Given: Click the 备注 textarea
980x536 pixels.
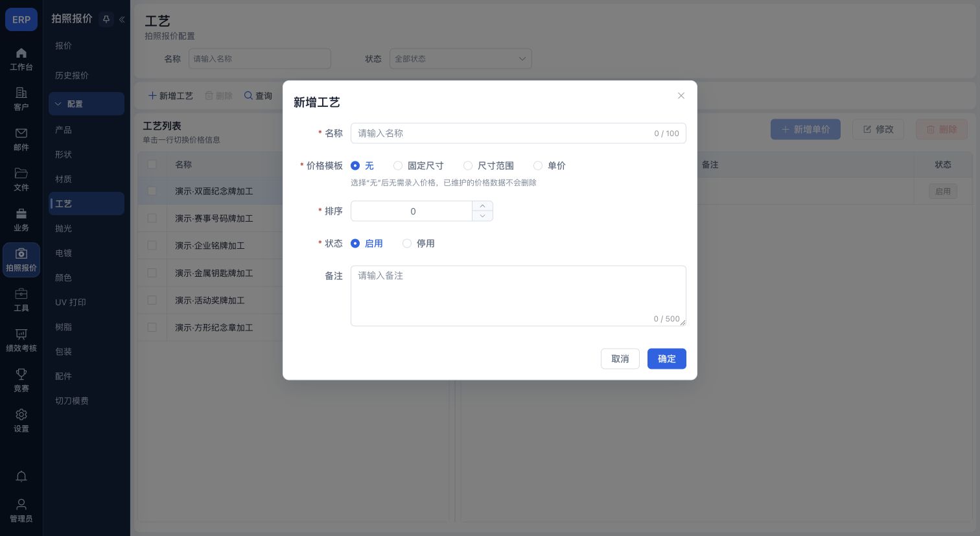Looking at the screenshot, I should click(x=519, y=296).
